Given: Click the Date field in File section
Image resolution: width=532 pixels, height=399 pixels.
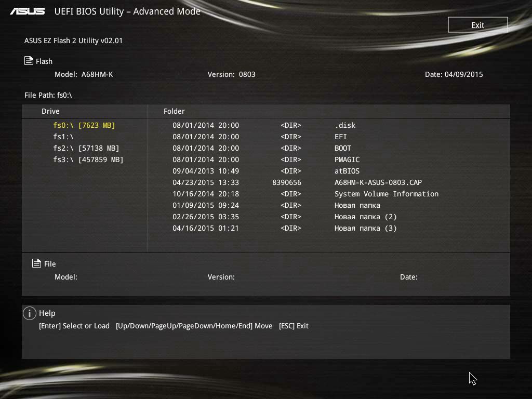Looking at the screenshot, I should point(409,277).
